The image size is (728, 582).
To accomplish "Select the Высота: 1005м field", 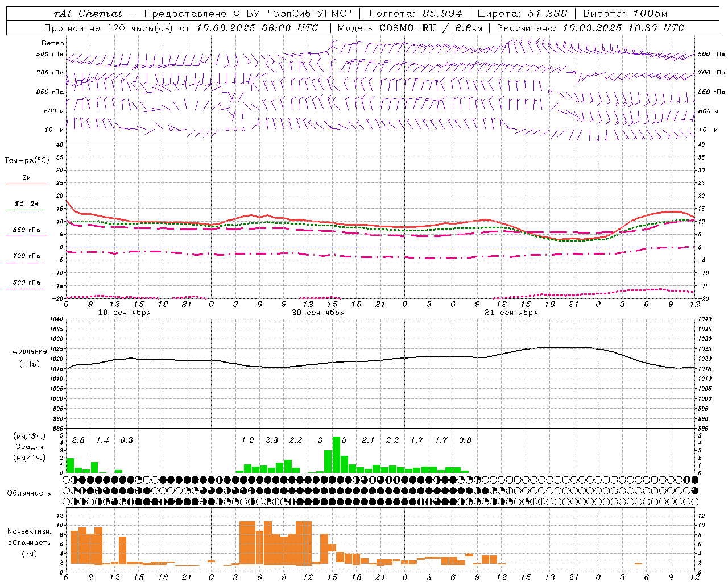I will [625, 14].
